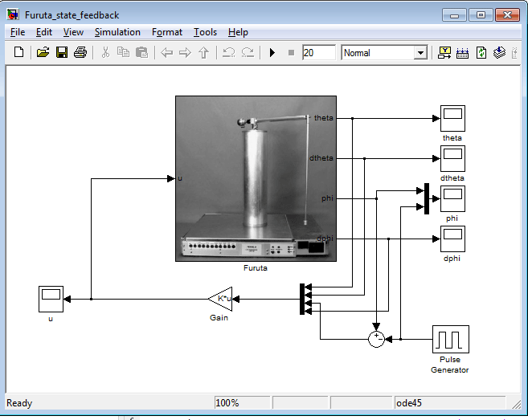The width and height of the screenshot is (528, 420).
Task: Save the model using the floppy icon
Action: 61,53
